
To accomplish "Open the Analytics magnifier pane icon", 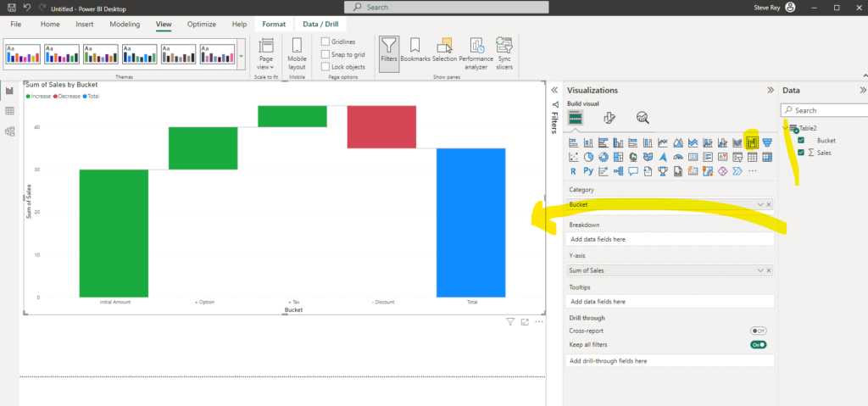I will click(x=643, y=118).
